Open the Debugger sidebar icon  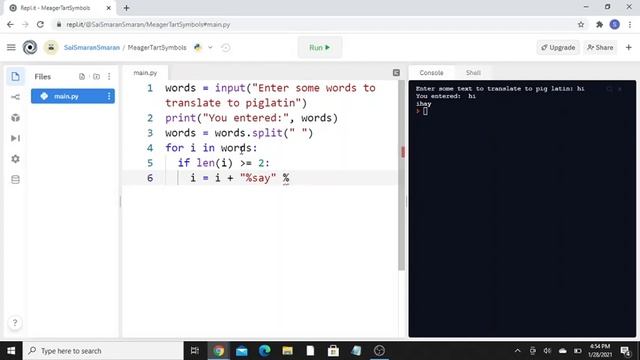16,138
